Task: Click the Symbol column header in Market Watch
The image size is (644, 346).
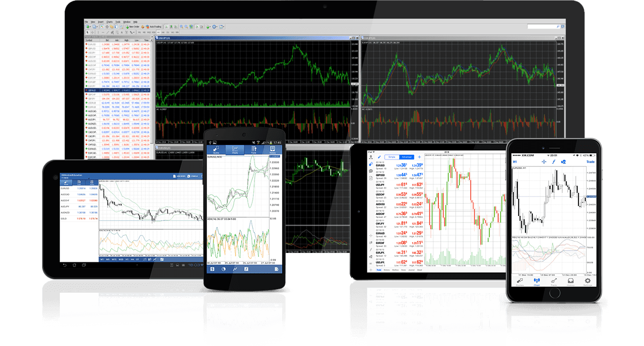Action: (92, 40)
